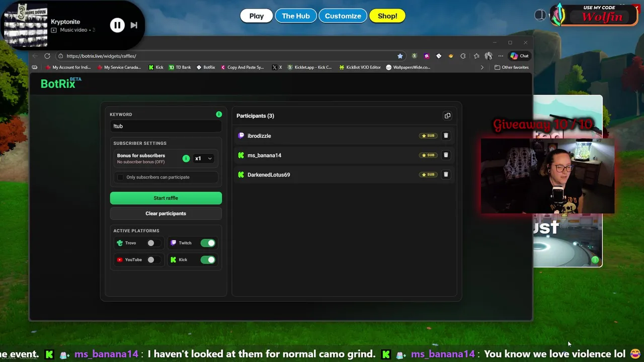This screenshot has height=362, width=644.
Task: Click the SUB badge of DarkenedLotus69
Action: coord(428,174)
